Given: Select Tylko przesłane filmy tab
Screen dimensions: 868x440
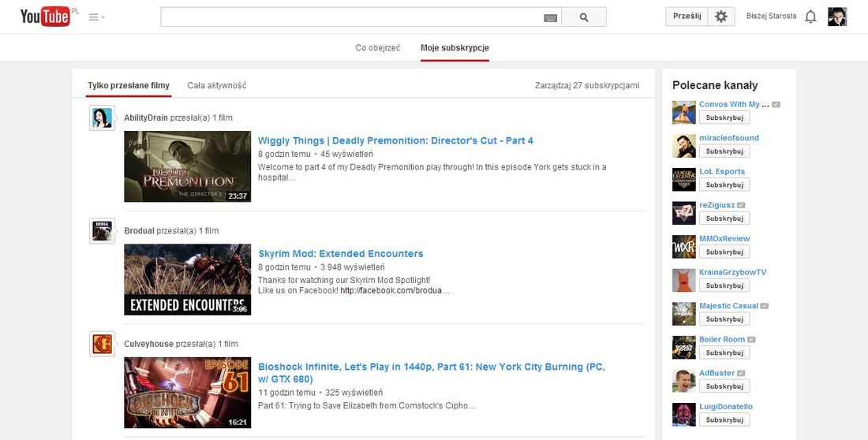Looking at the screenshot, I should click(x=129, y=86).
